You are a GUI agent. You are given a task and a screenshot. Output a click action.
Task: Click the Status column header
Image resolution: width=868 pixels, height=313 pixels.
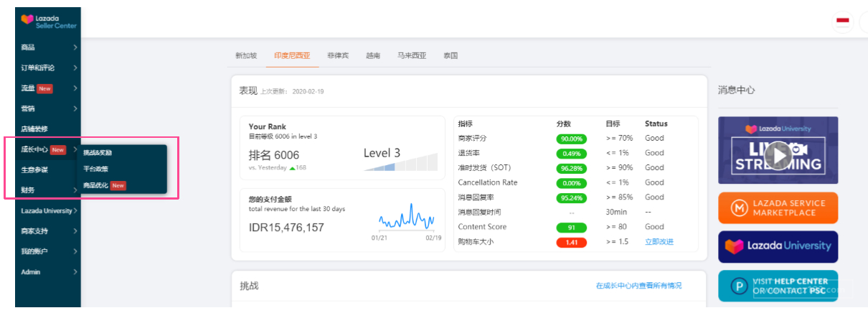656,123
